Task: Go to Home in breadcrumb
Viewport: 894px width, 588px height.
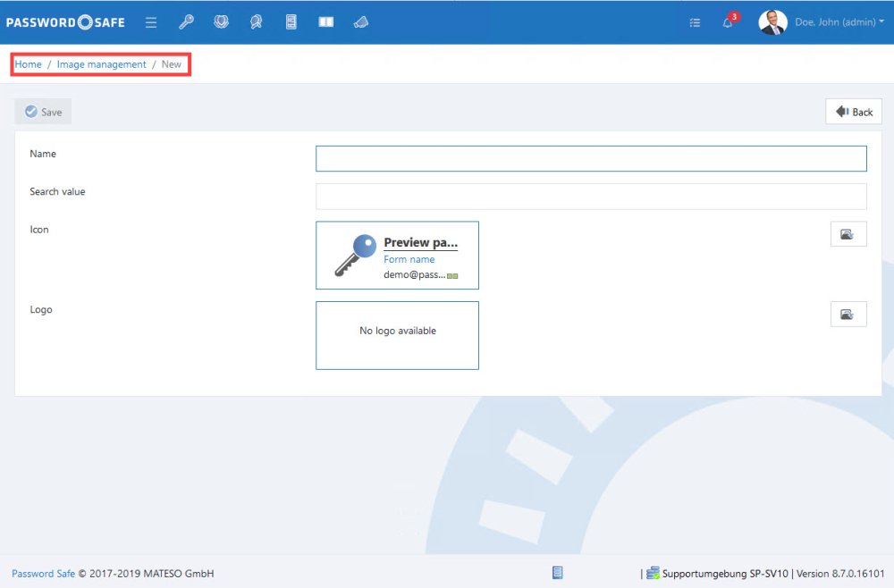Action: tap(28, 64)
